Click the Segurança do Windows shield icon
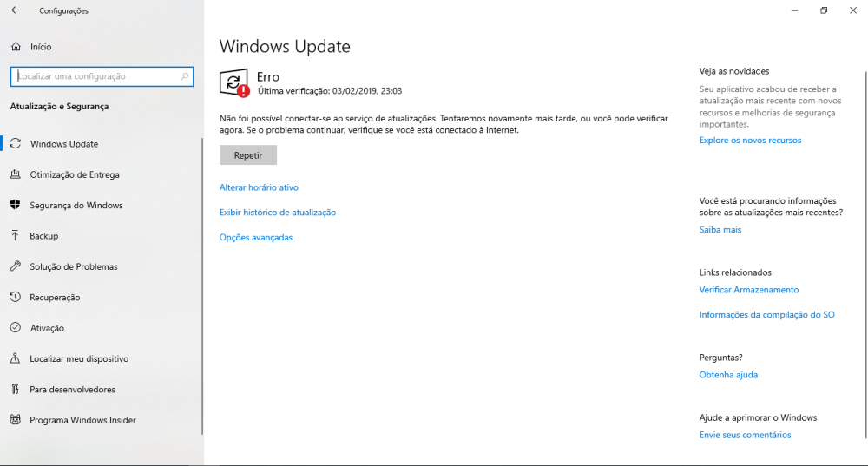Image resolution: width=868 pixels, height=466 pixels. (16, 205)
